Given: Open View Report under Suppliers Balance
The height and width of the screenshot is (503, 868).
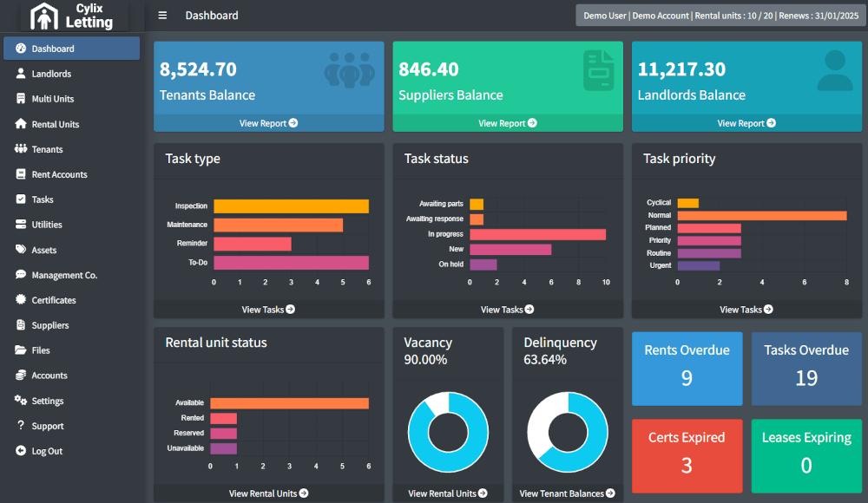Looking at the screenshot, I should coord(508,123).
